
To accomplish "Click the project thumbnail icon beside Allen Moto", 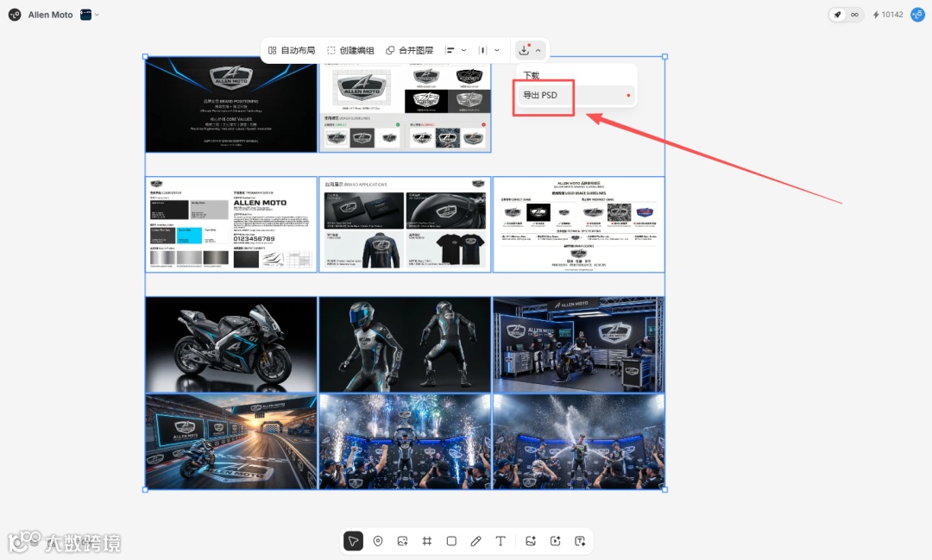I will pos(85,15).
